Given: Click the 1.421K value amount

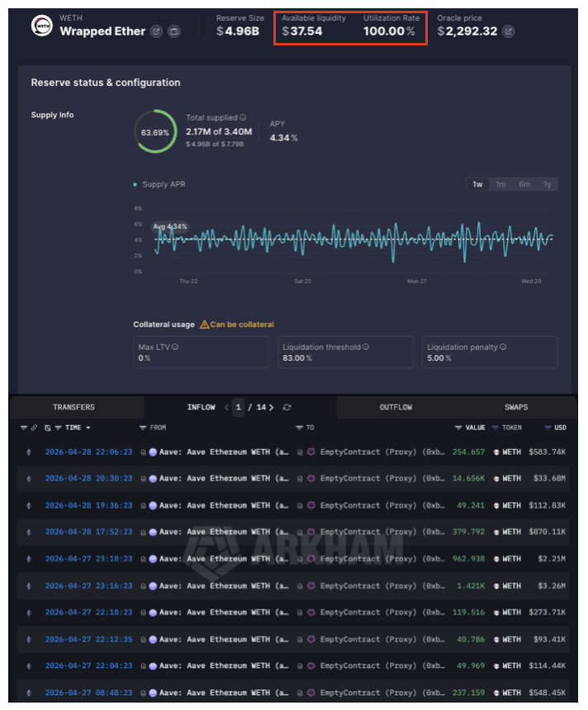Looking at the screenshot, I should [471, 586].
